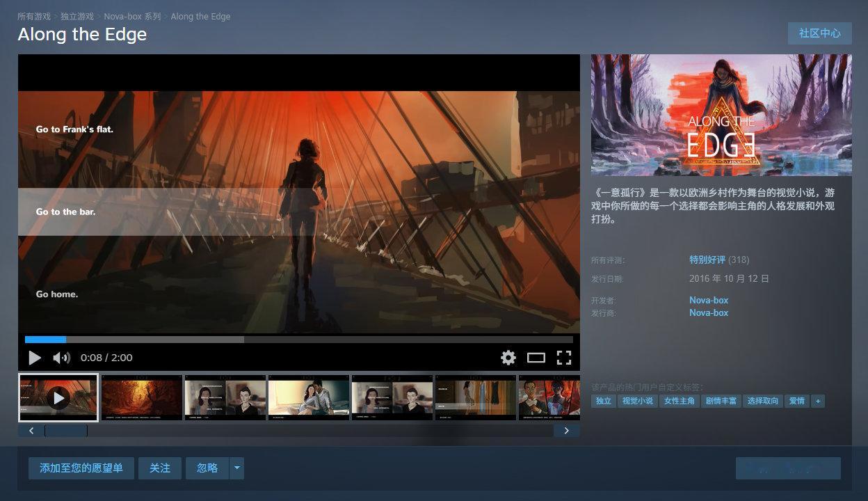The image size is (868, 501).
Task: Click the game header capsule image
Action: [x=721, y=115]
